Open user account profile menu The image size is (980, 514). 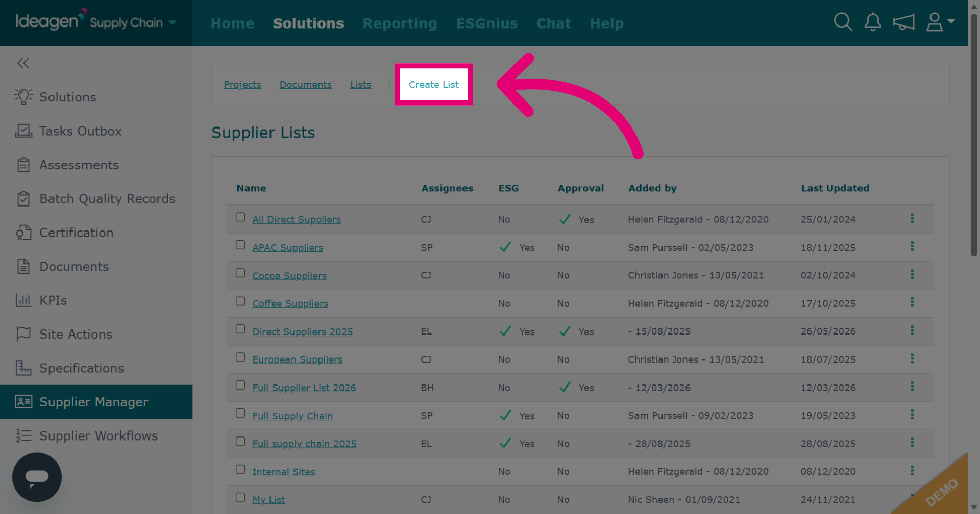coord(940,22)
